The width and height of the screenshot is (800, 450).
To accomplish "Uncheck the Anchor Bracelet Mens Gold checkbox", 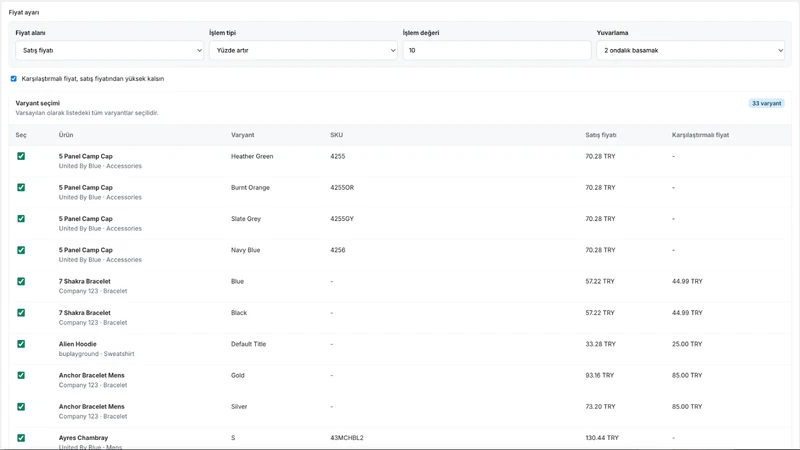I will tap(21, 375).
